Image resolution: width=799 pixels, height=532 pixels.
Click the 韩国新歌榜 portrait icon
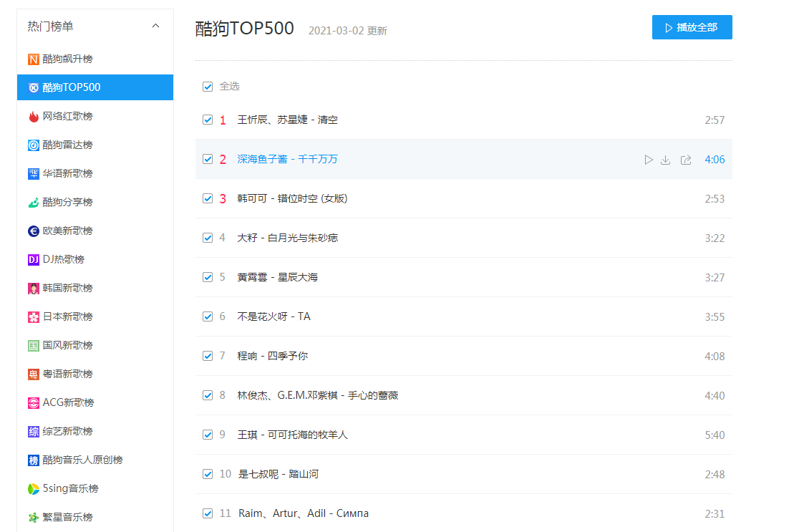point(33,289)
